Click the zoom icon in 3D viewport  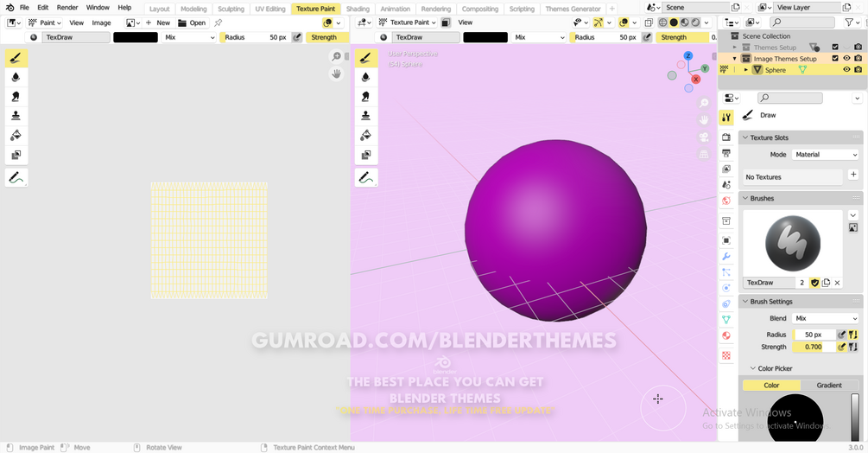click(704, 103)
